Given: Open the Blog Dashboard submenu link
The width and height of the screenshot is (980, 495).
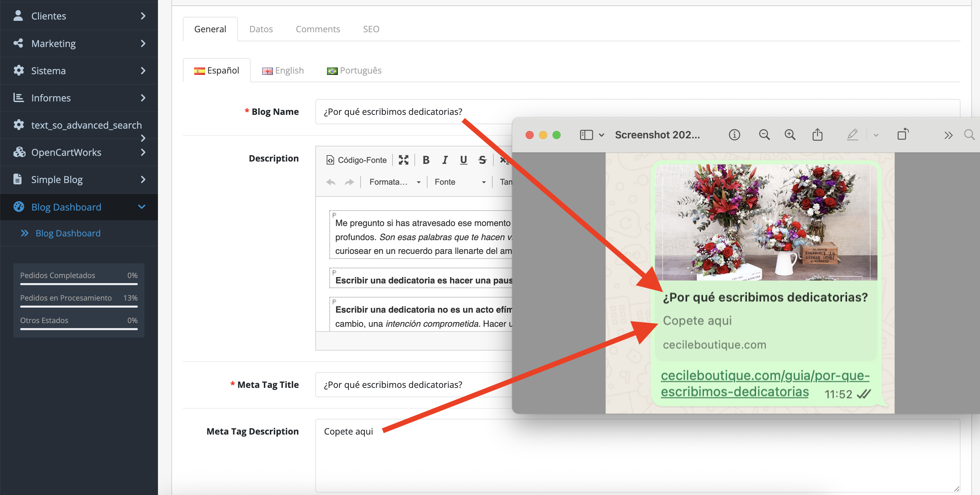Looking at the screenshot, I should 68,233.
